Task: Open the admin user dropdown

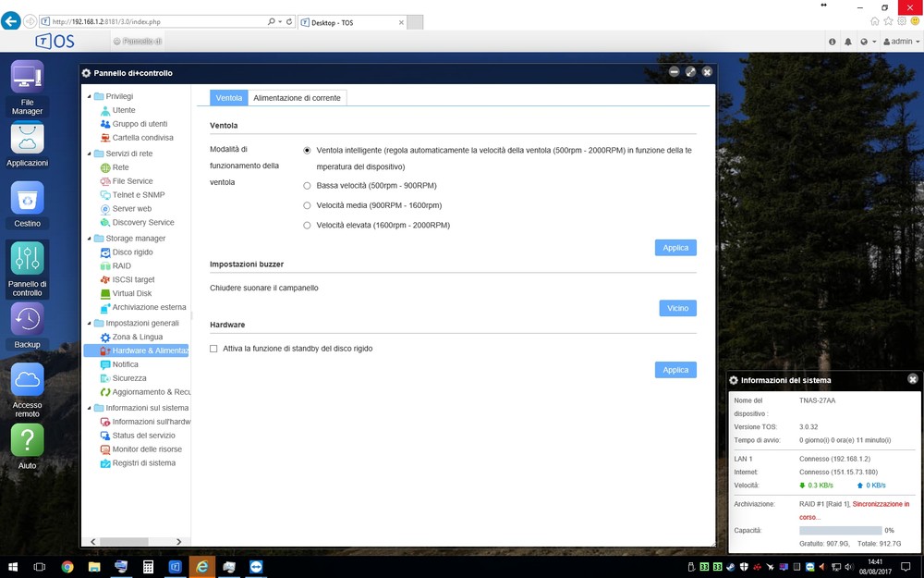Action: click(901, 42)
